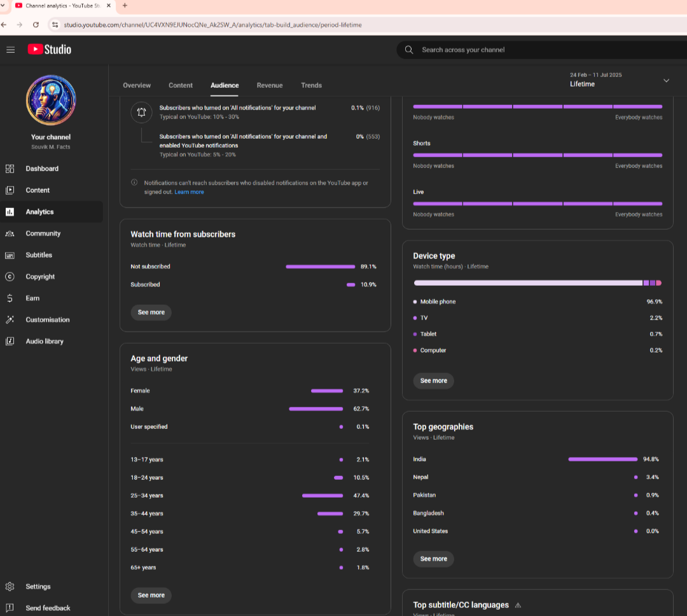
Task: Open Community in the sidebar
Action: pos(52,234)
